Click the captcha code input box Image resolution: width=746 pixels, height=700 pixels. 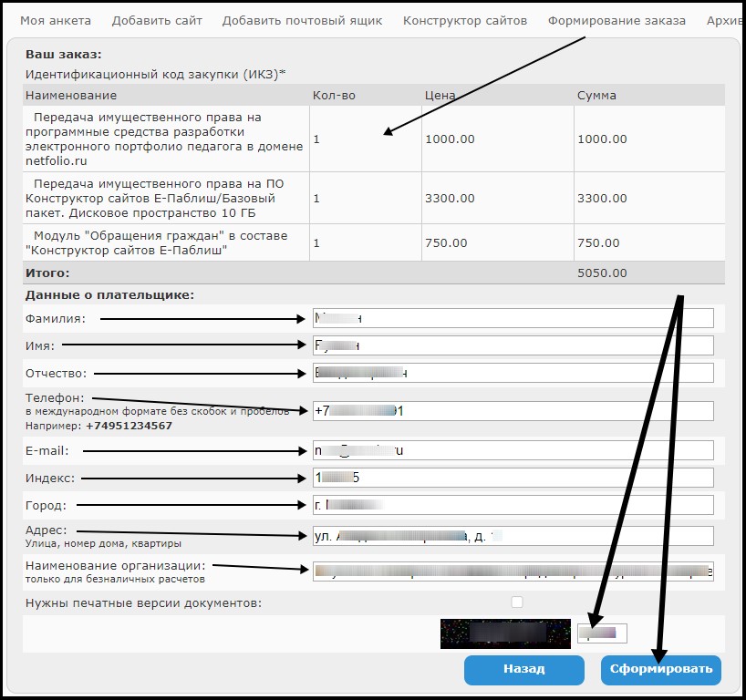pos(602,633)
